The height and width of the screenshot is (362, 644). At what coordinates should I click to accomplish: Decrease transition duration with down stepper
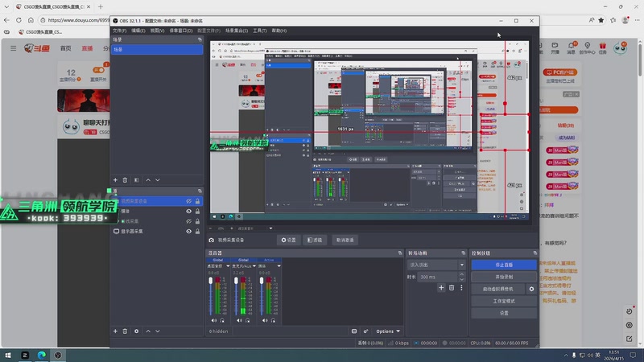[x=461, y=279]
